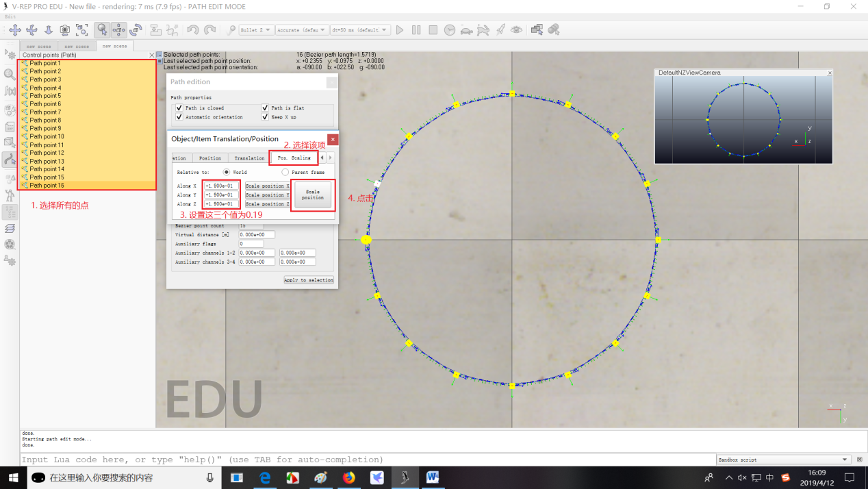Toggle Keep X up checkbox

(265, 117)
